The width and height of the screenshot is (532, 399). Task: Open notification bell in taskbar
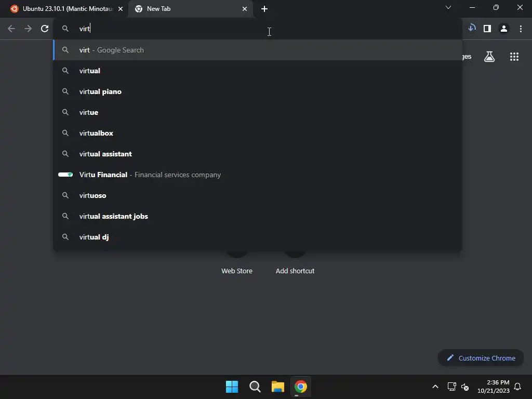pyautogui.click(x=517, y=387)
